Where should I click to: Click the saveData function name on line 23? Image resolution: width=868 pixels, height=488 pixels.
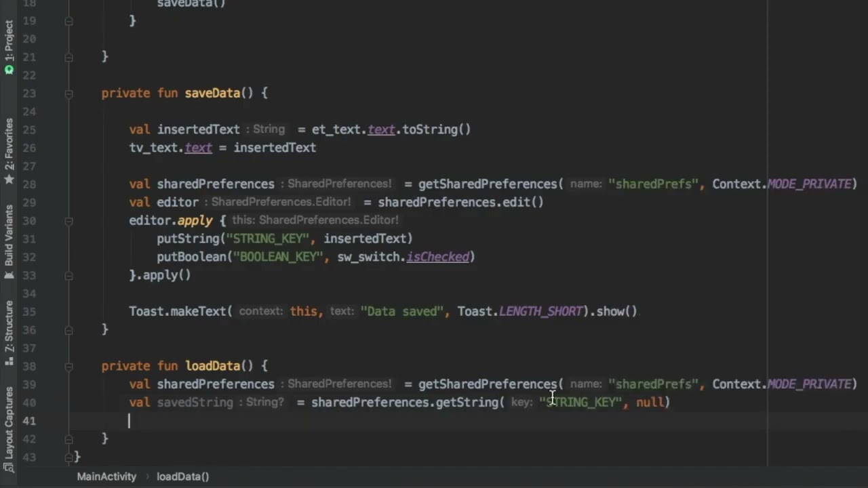pos(212,93)
